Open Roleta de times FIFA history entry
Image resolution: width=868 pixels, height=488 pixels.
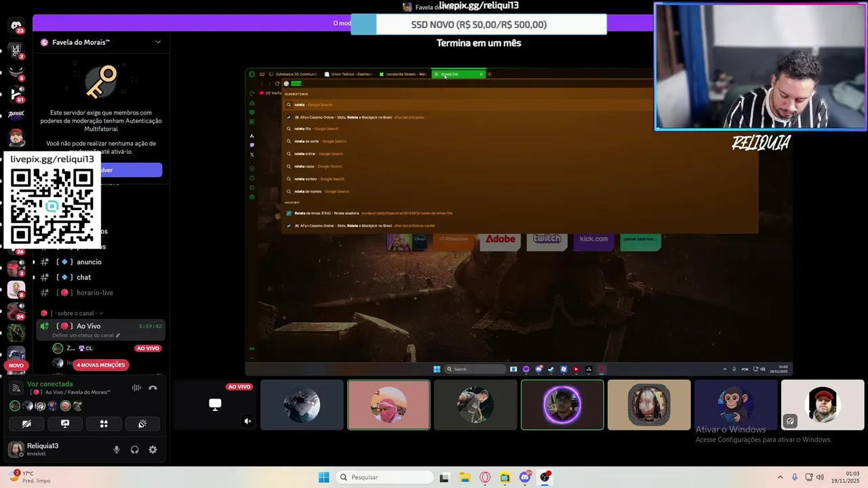click(x=519, y=213)
